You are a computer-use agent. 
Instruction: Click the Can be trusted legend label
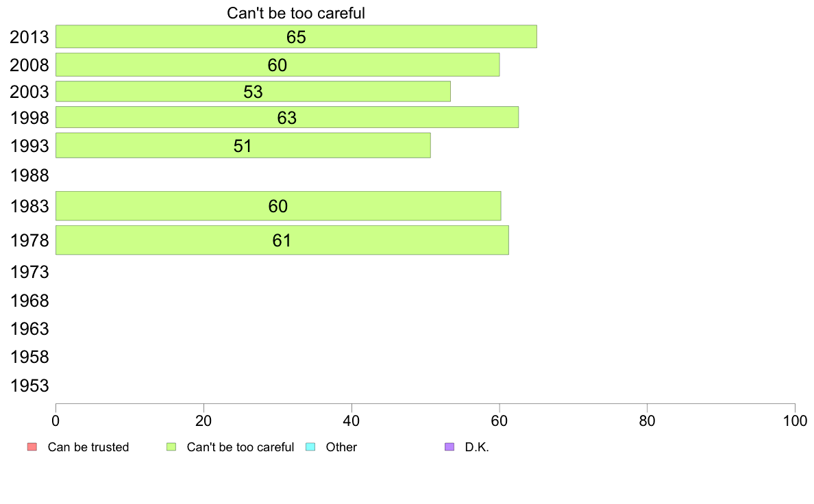pyautogui.click(x=88, y=447)
